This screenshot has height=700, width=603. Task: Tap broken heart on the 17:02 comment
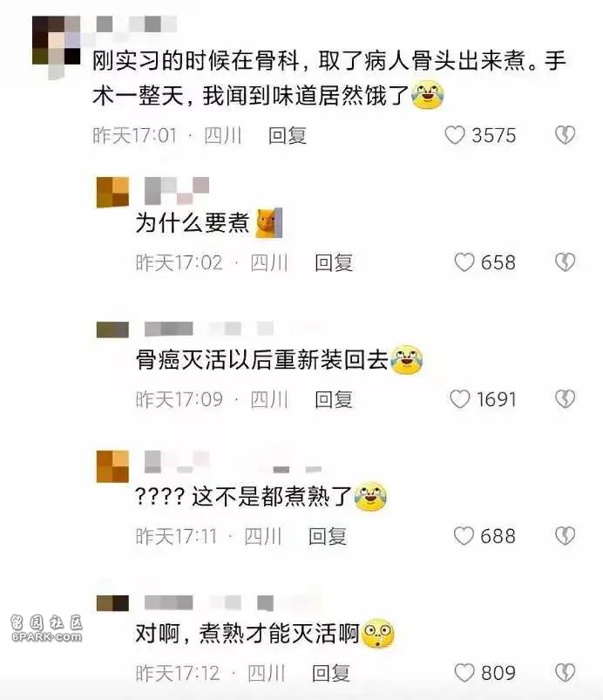[x=565, y=262]
